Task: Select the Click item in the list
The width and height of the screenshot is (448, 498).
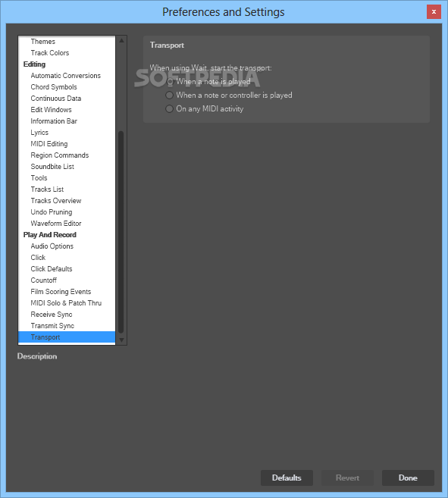Action: (67, 258)
